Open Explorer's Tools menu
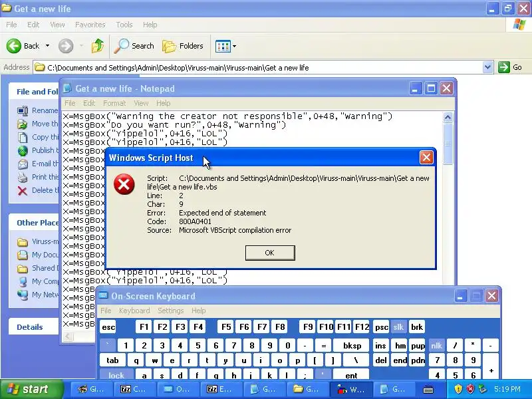 (124, 25)
